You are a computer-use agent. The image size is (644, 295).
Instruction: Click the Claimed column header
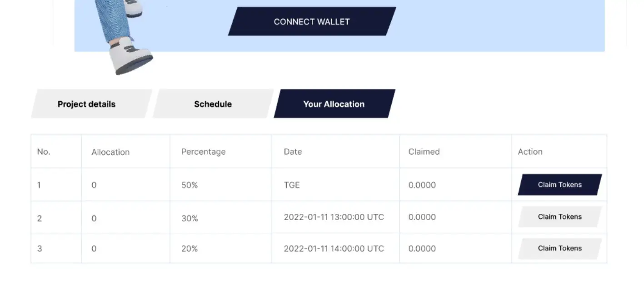point(424,152)
